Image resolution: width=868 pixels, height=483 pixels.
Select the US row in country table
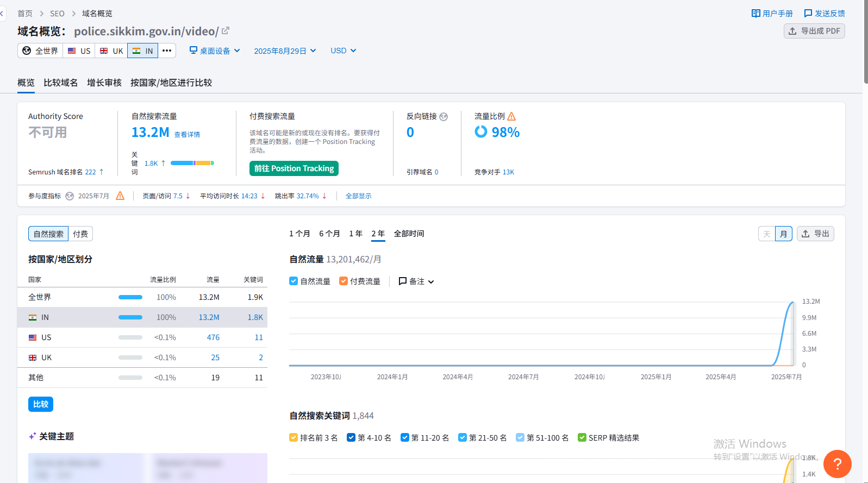[x=142, y=337]
